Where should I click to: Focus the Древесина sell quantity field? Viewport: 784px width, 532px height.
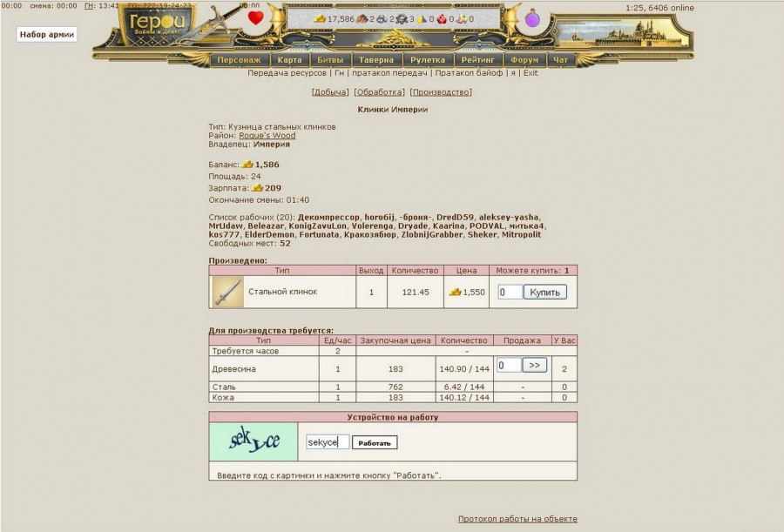click(509, 365)
